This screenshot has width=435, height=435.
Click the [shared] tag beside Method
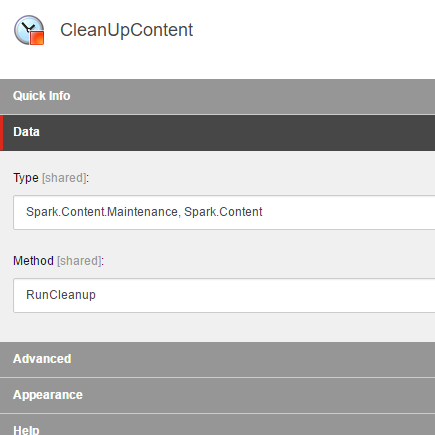click(x=79, y=261)
